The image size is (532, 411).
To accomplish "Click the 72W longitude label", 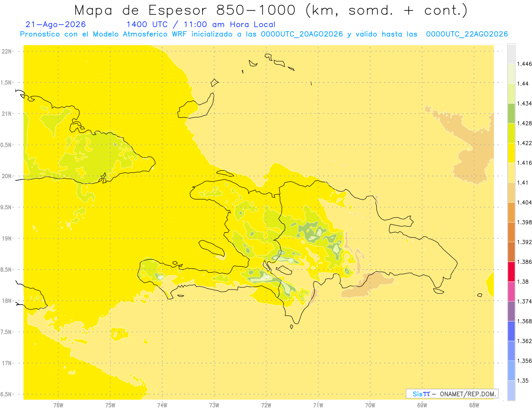I will 266,405.
